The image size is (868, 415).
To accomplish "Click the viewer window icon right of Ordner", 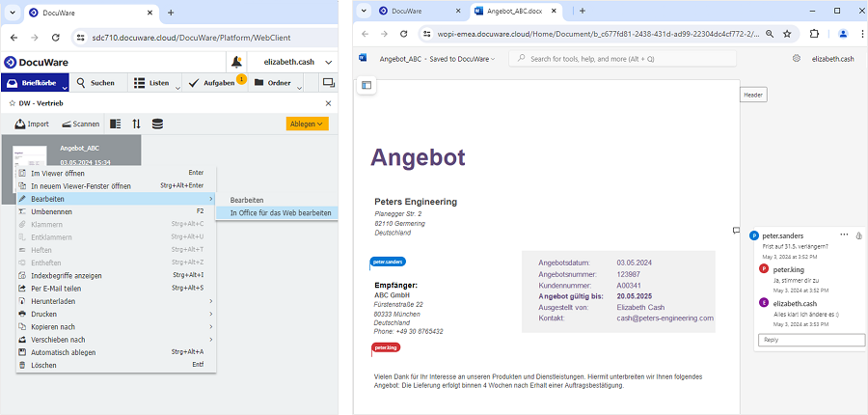I will (x=329, y=83).
